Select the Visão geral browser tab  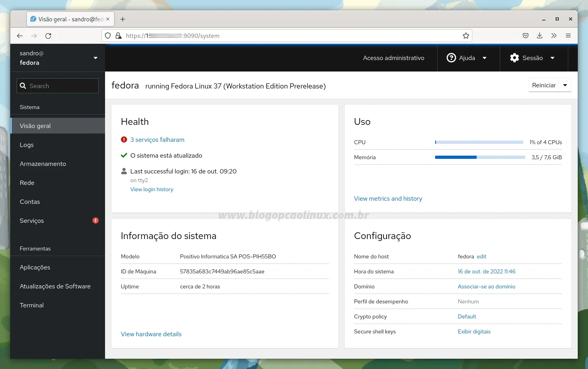click(x=70, y=19)
